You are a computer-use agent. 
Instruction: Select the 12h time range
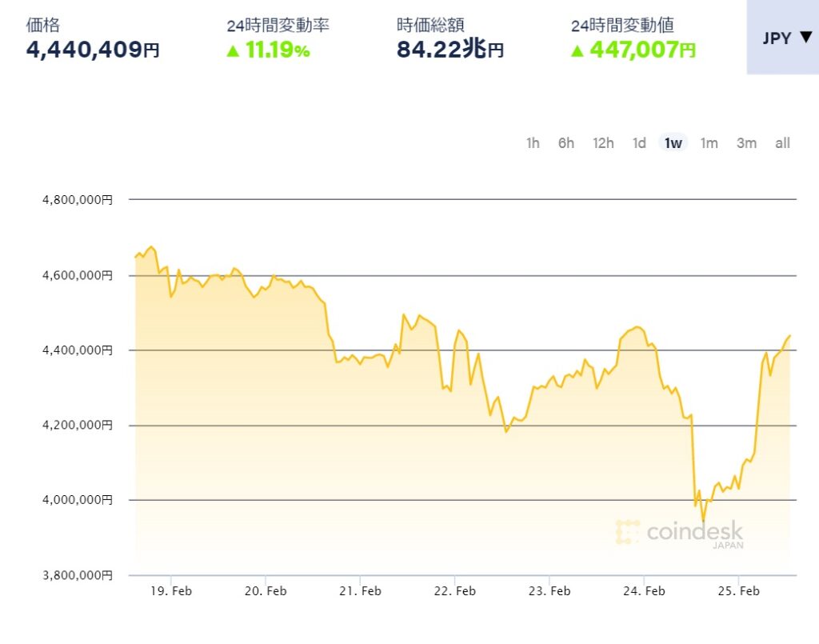point(603,143)
